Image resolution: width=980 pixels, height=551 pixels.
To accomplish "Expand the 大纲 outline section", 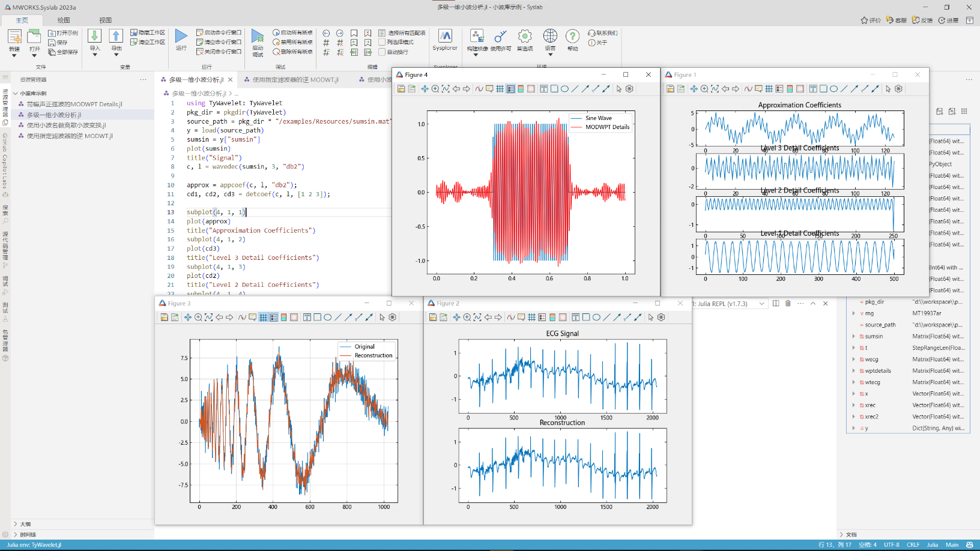I will pos(16,524).
